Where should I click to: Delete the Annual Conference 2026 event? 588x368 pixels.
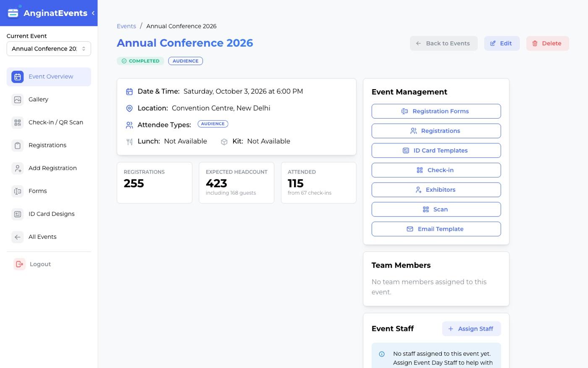(x=548, y=43)
